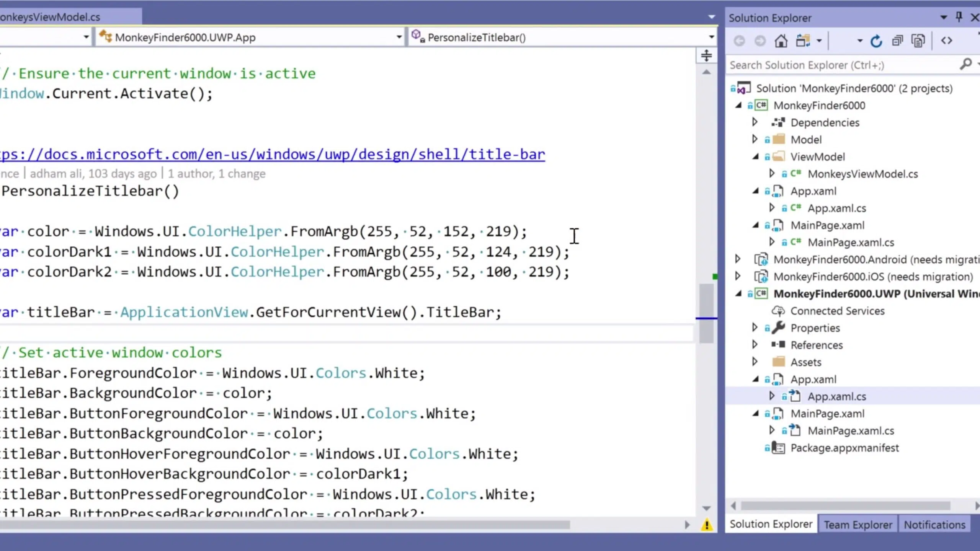980x551 pixels.
Task: Expand the Dependencies node
Action: click(755, 122)
